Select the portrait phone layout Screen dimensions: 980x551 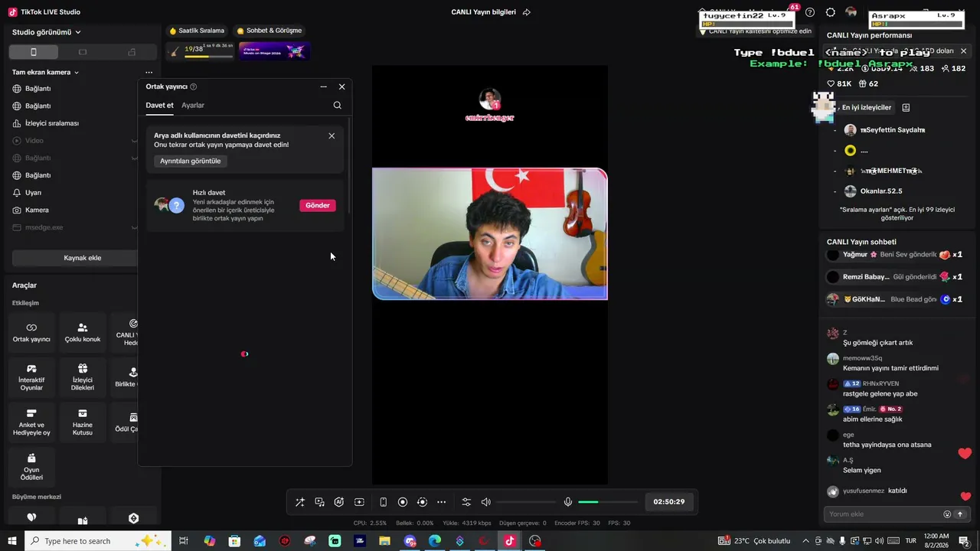tap(33, 52)
